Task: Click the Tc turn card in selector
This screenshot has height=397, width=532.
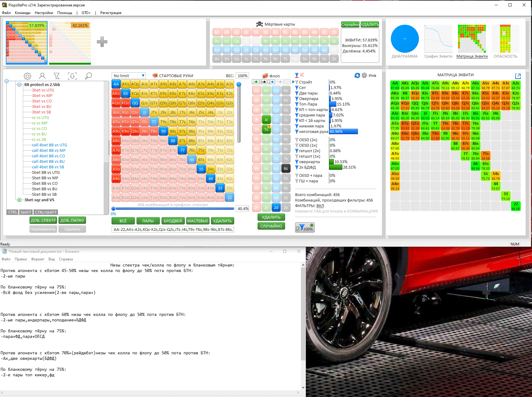Action: [266, 129]
